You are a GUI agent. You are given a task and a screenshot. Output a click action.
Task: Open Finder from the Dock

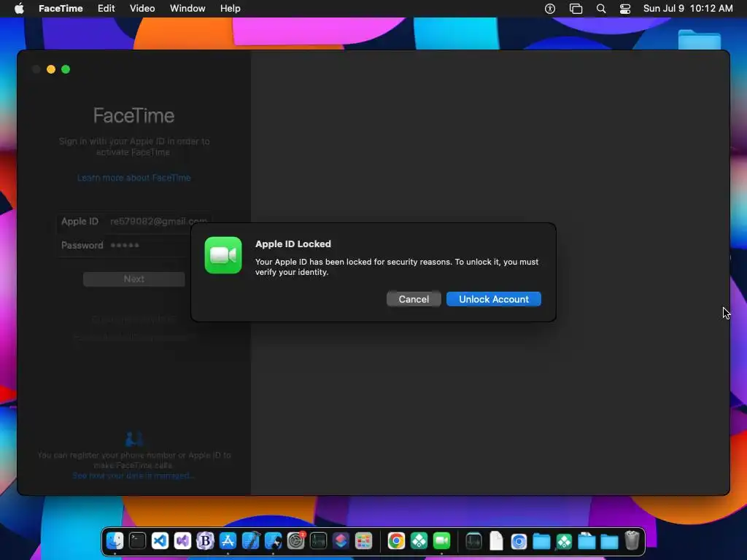[115, 541]
